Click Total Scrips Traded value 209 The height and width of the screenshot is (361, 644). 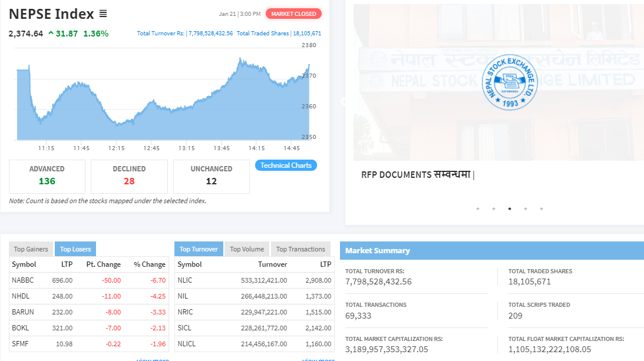coord(516,316)
